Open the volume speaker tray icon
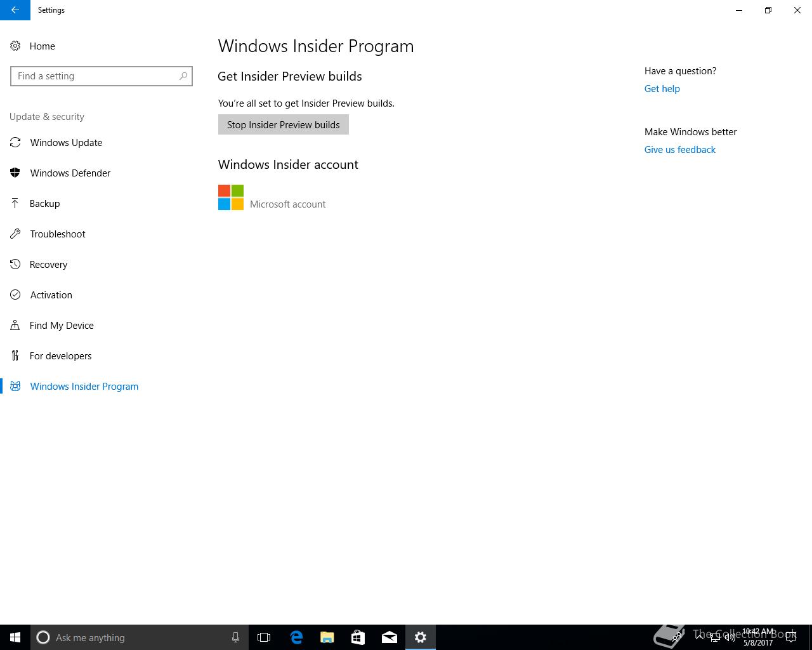The image size is (812, 650). (x=730, y=638)
